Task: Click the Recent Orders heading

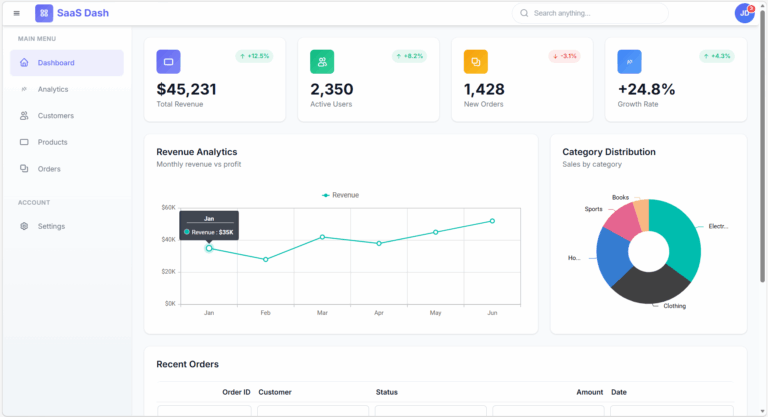Action: [x=188, y=364]
